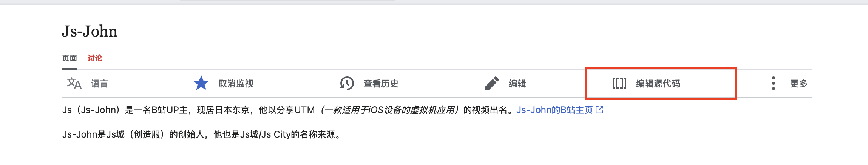Click the language translation icon
The width and height of the screenshot is (868, 165).
pyautogui.click(x=74, y=83)
